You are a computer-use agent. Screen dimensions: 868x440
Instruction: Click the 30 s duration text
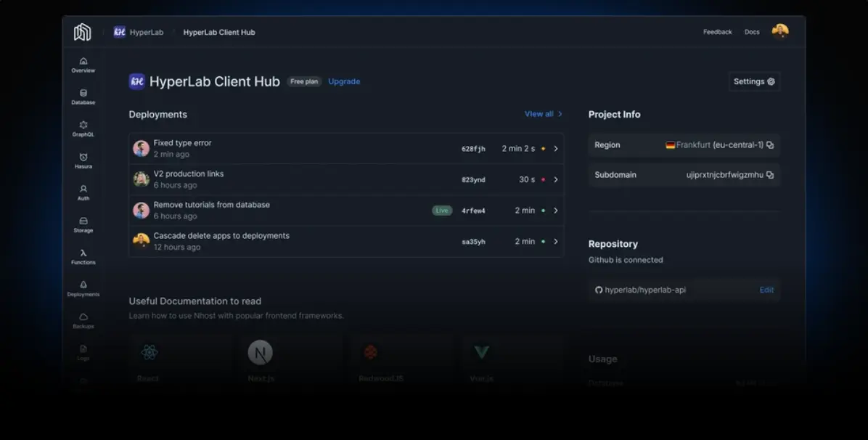click(x=527, y=179)
